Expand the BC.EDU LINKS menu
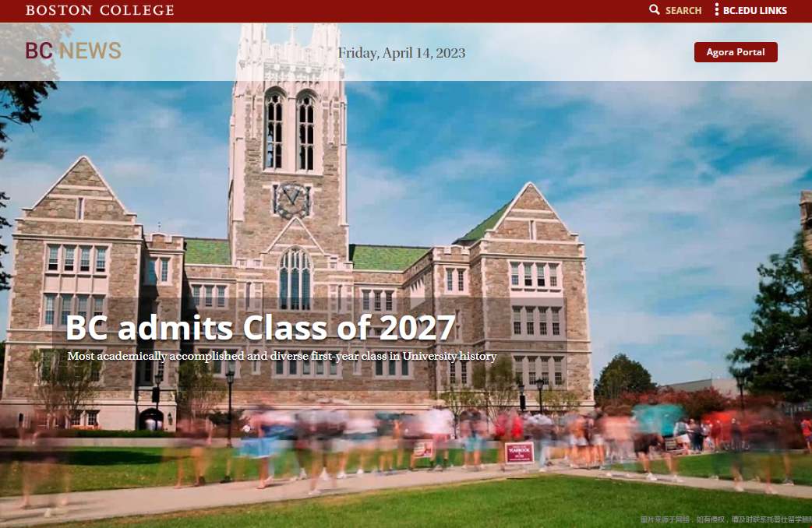The height and width of the screenshot is (528, 812). point(754,11)
